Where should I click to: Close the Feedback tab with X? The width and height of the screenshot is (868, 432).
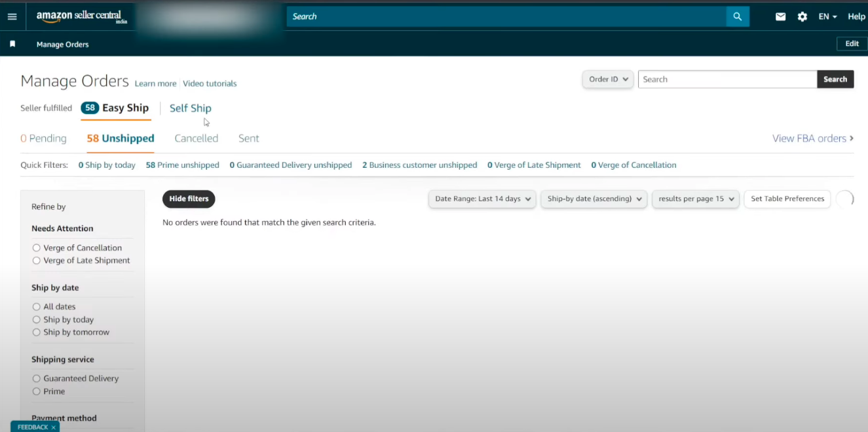point(53,427)
